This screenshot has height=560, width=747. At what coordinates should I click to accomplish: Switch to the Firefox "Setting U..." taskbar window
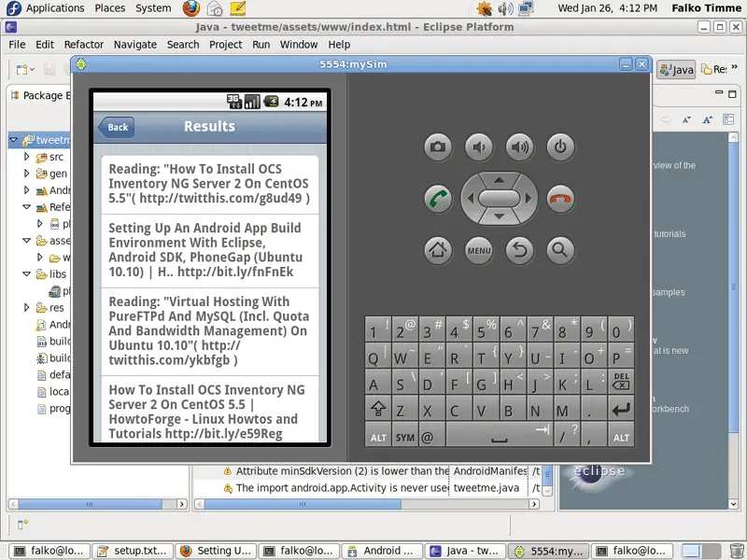tap(216, 551)
